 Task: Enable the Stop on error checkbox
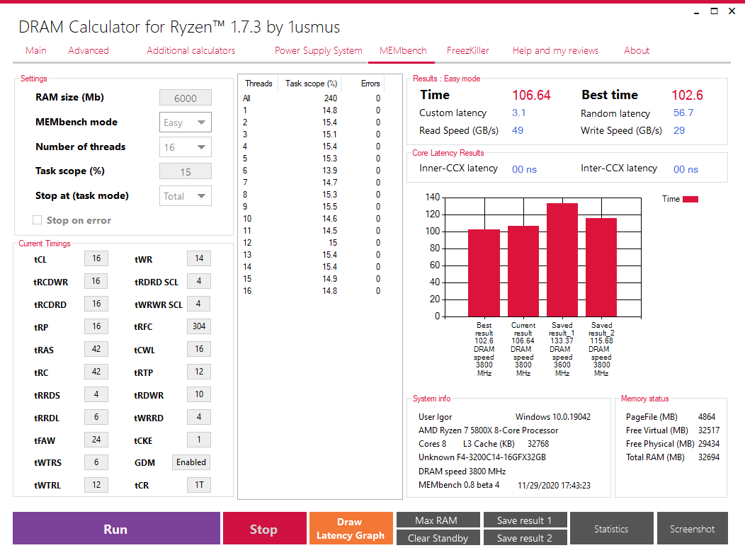pos(37,220)
